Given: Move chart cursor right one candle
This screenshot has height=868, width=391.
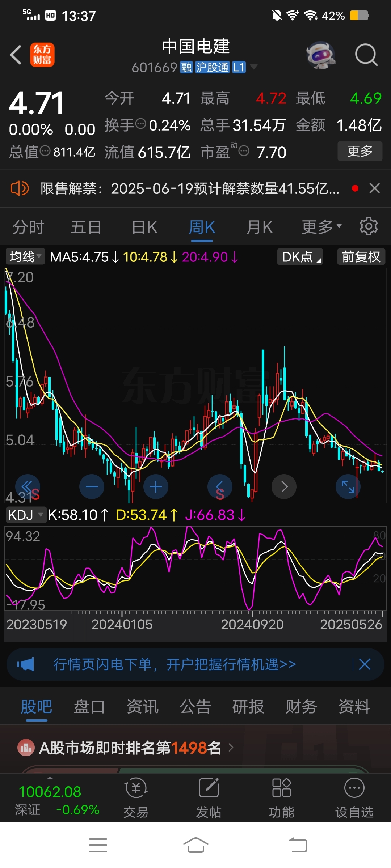Looking at the screenshot, I should (x=284, y=486).
